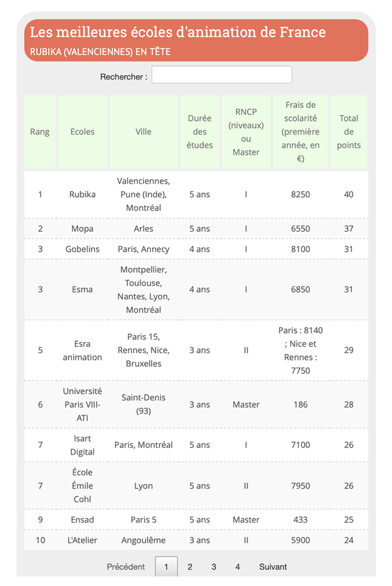
Task: Click the Précédent pagination link
Action: coord(126,566)
